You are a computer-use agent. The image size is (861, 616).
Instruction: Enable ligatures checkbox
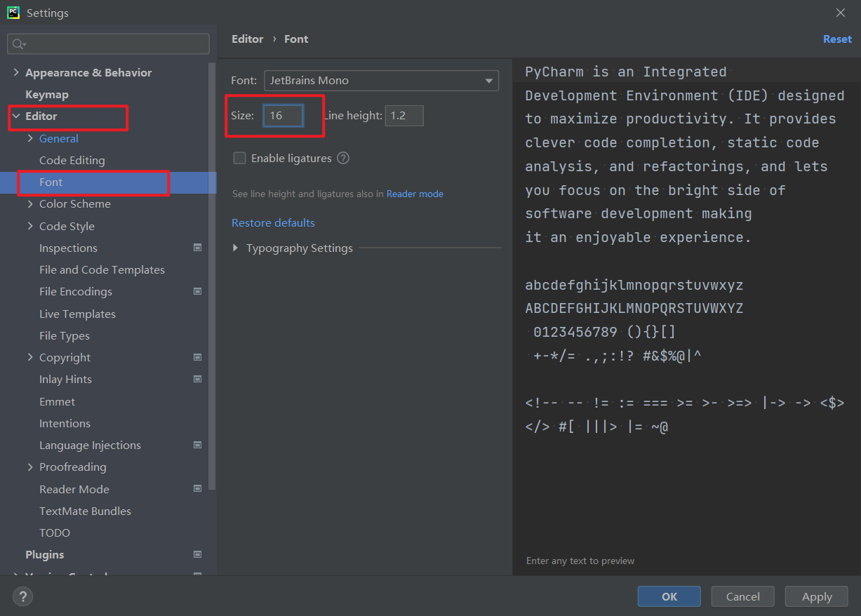point(239,158)
